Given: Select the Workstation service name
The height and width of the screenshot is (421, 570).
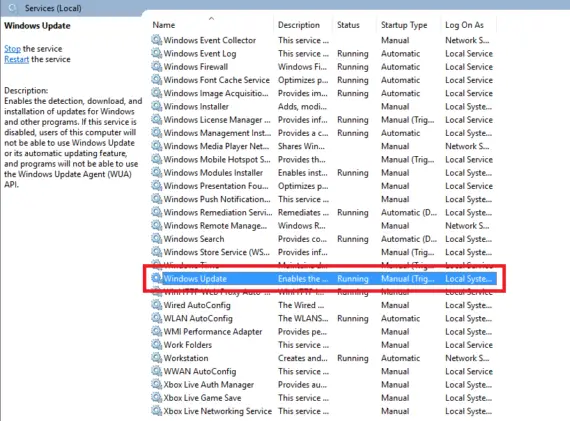Looking at the screenshot, I should tap(186, 358).
